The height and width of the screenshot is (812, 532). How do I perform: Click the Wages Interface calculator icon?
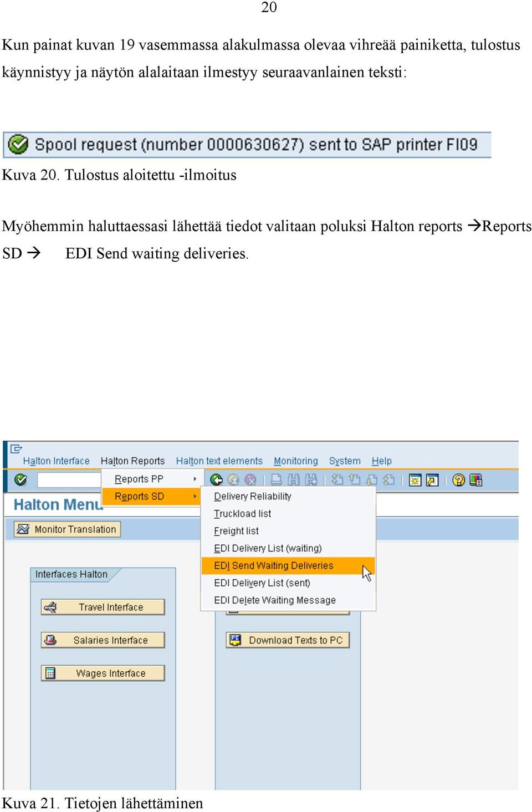tap(50, 673)
